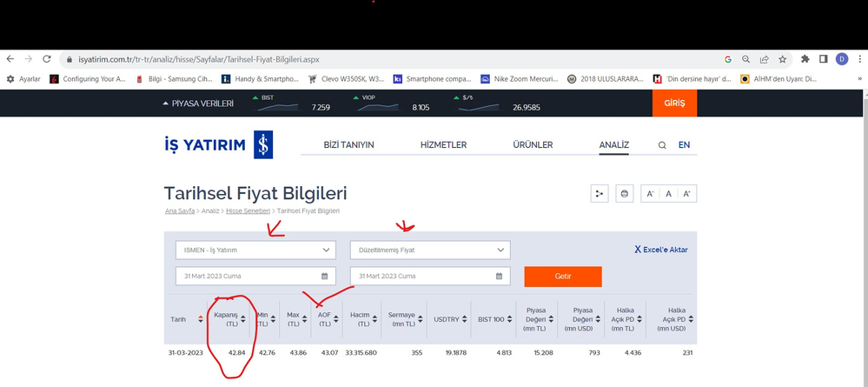Click the orange GİRİŞ button
The width and height of the screenshot is (868, 387).
pyautogui.click(x=674, y=103)
